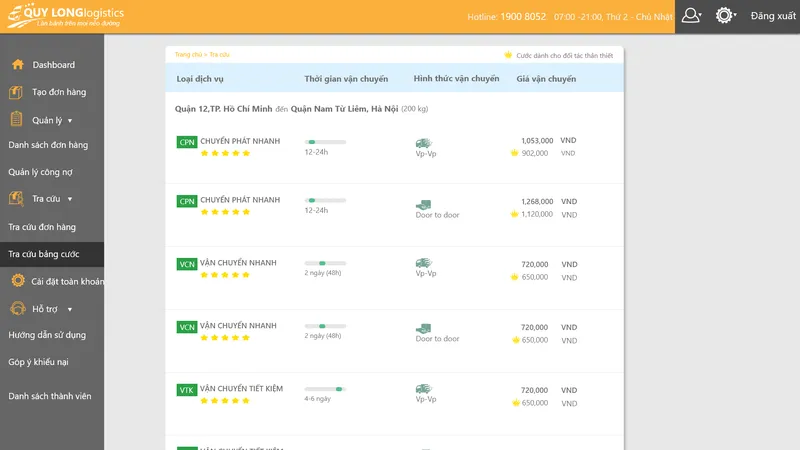Click the Hỗ trợ headset icon
The width and height of the screenshot is (800, 450).
pyautogui.click(x=18, y=308)
